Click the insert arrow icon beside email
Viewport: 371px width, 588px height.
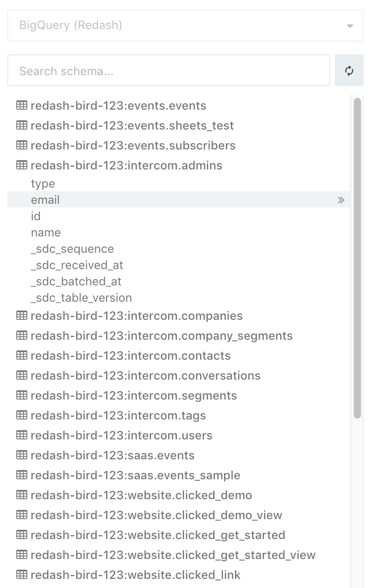coord(341,200)
